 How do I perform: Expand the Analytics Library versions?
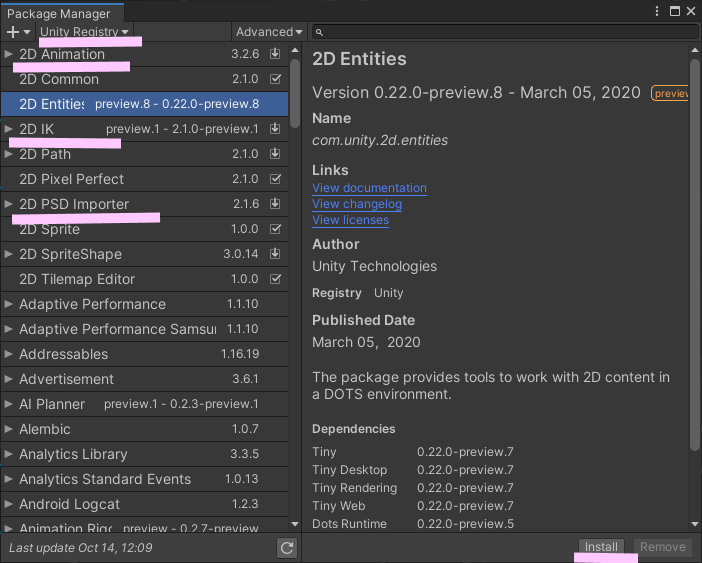8,454
